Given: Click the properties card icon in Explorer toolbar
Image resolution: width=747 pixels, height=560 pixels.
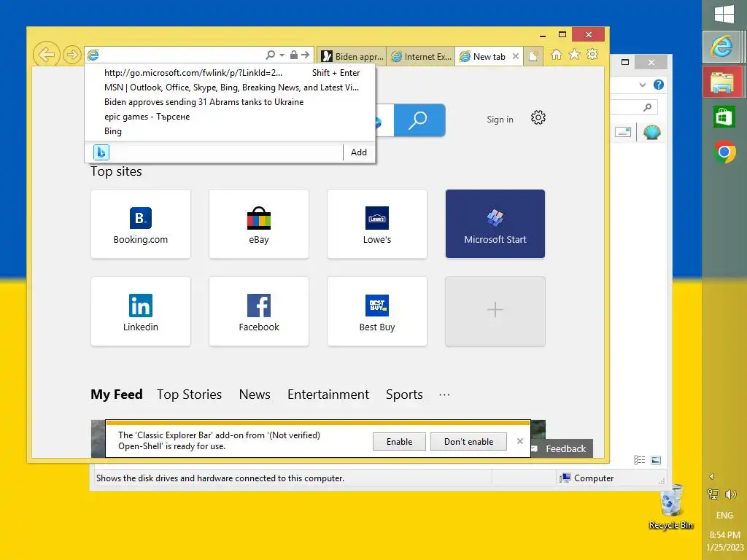Looking at the screenshot, I should tap(623, 132).
